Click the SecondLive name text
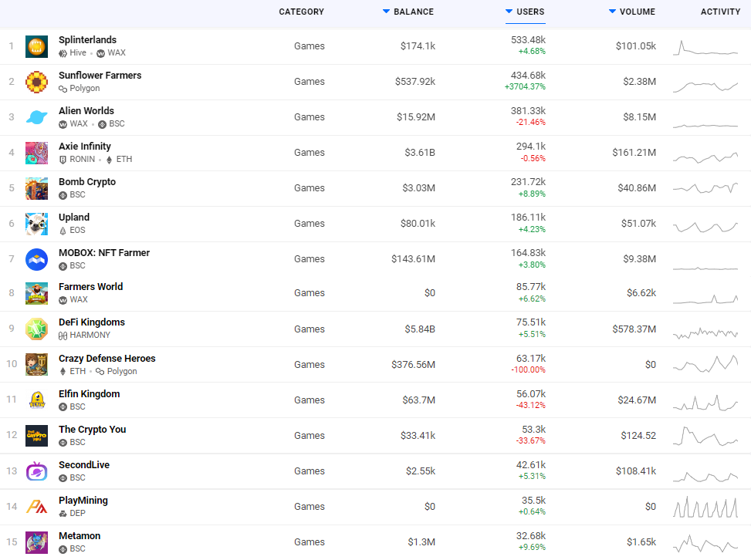751x560 pixels. coord(84,465)
